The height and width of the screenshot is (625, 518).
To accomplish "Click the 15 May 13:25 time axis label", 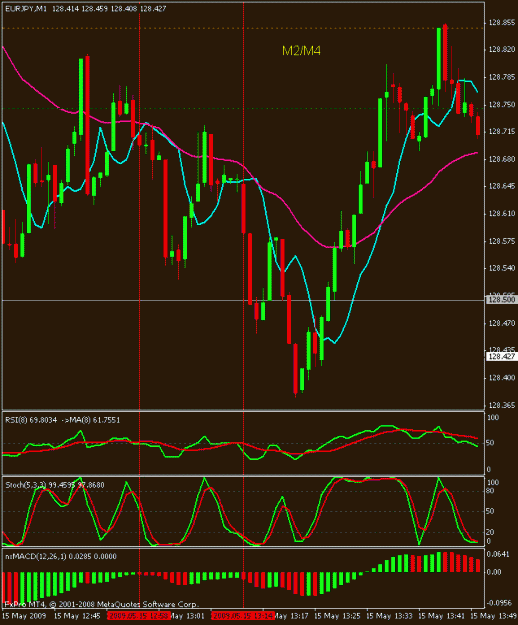I will click(337, 616).
